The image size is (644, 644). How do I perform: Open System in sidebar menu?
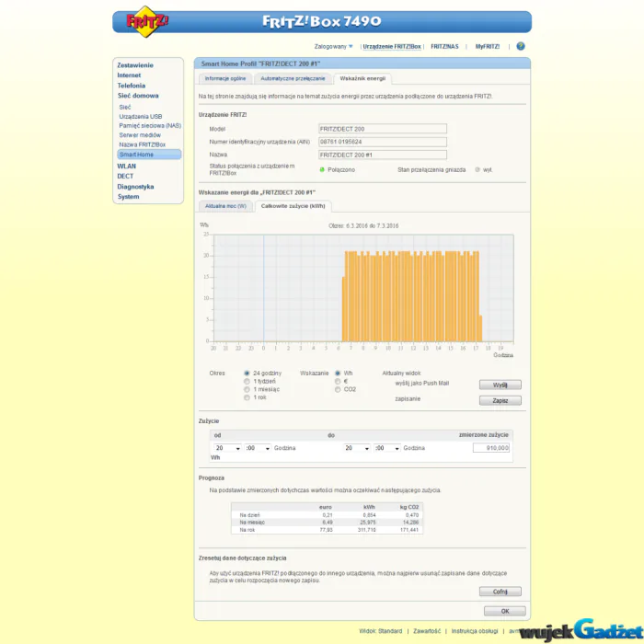pyautogui.click(x=128, y=197)
